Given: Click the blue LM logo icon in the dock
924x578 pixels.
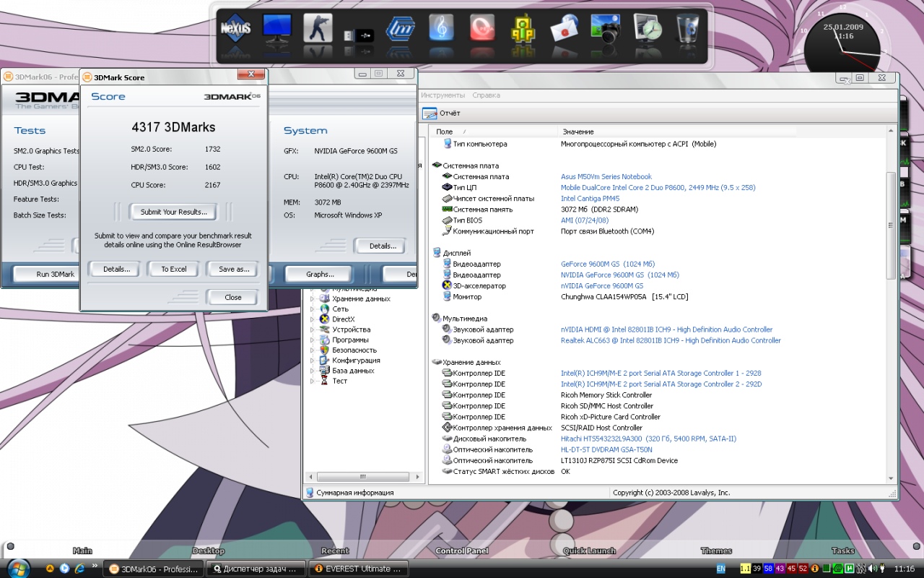Looking at the screenshot, I should (x=401, y=28).
